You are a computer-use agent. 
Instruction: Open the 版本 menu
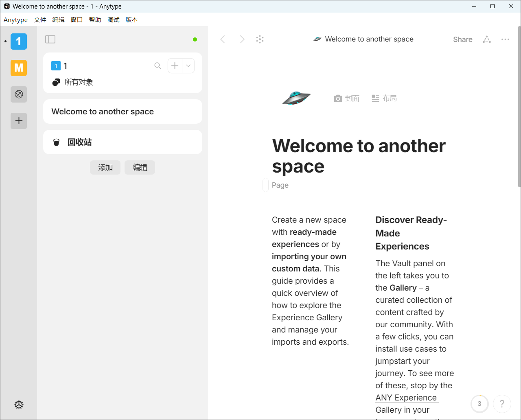(x=132, y=20)
